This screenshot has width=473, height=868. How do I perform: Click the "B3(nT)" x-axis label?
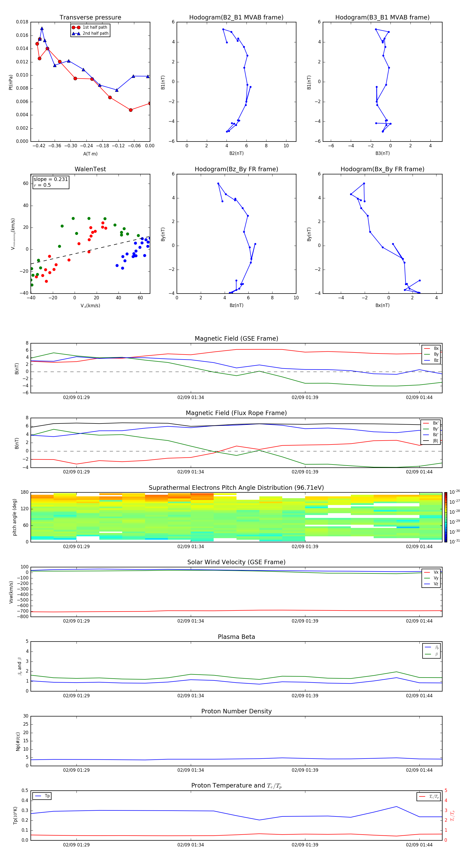[x=382, y=153]
